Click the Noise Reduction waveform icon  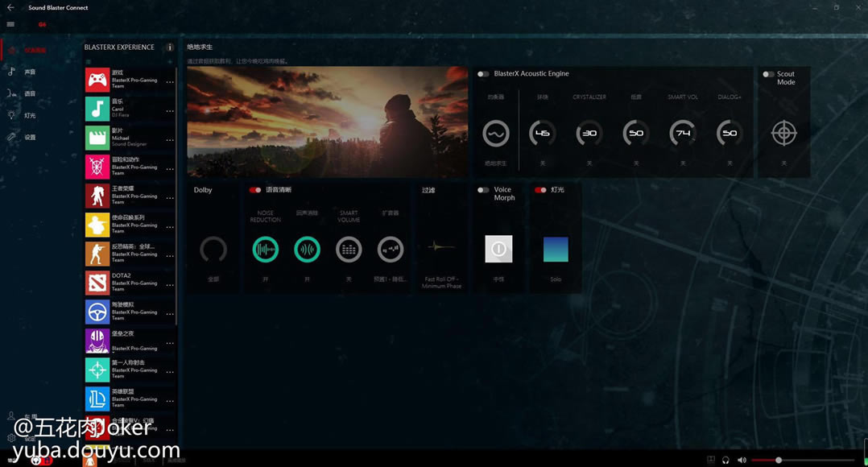pos(265,250)
